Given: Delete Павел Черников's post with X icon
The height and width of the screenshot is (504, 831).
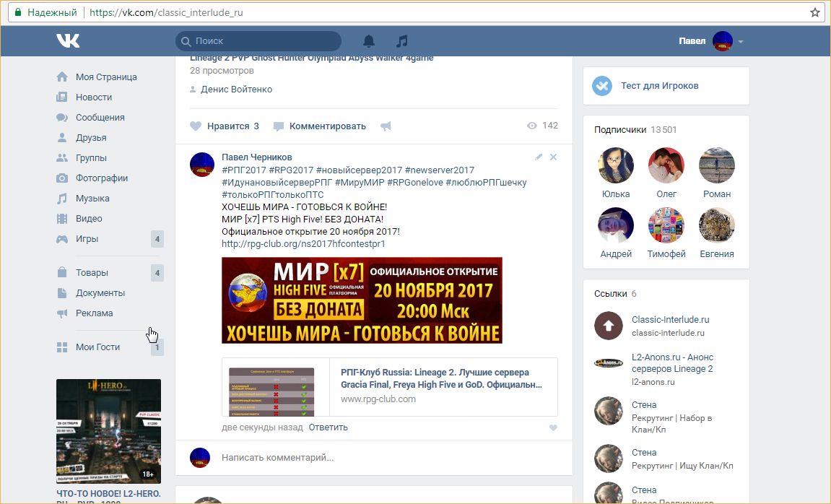Looking at the screenshot, I should click(553, 157).
